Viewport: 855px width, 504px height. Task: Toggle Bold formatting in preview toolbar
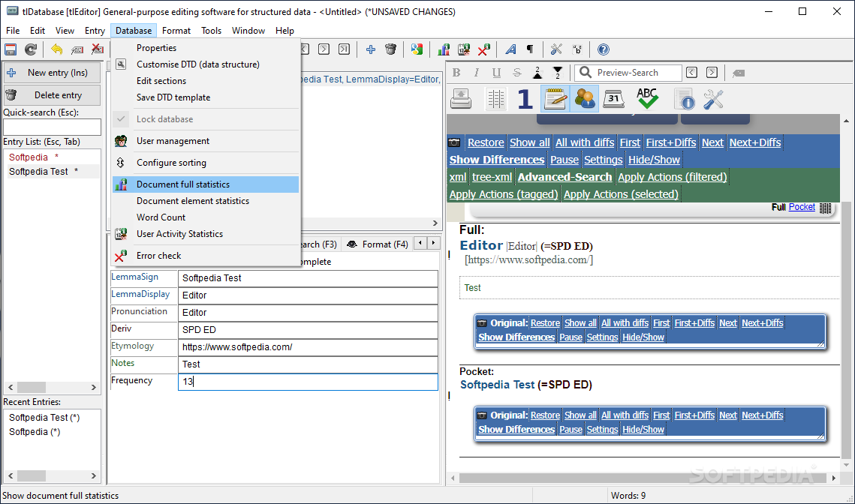(x=456, y=73)
